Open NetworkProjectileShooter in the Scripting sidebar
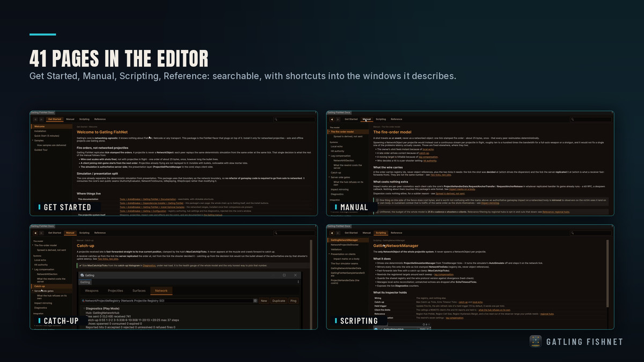Image resolution: width=644 pixels, height=362 pixels. tap(345, 245)
